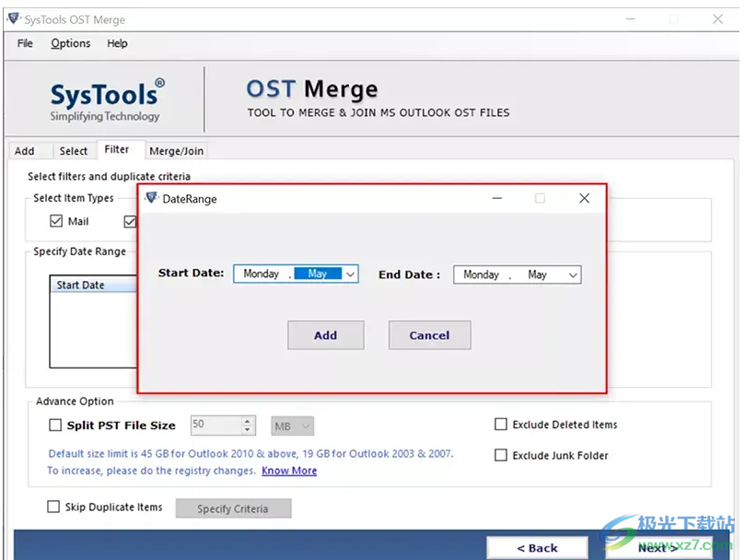
Task: Minimize the DateRange dialog
Action: coord(497,198)
